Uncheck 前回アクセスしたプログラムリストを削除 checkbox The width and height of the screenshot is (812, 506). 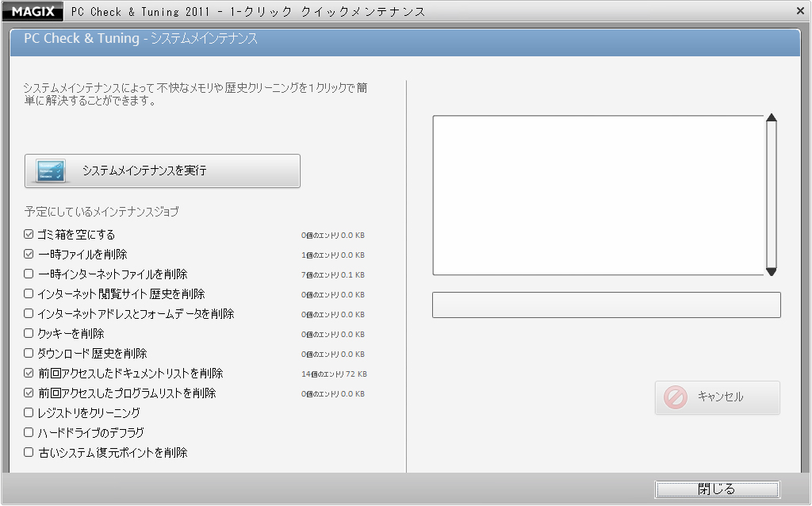[x=29, y=393]
